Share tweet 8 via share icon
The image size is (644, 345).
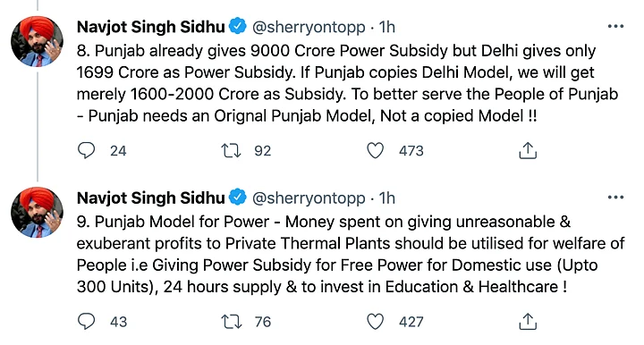click(x=528, y=150)
